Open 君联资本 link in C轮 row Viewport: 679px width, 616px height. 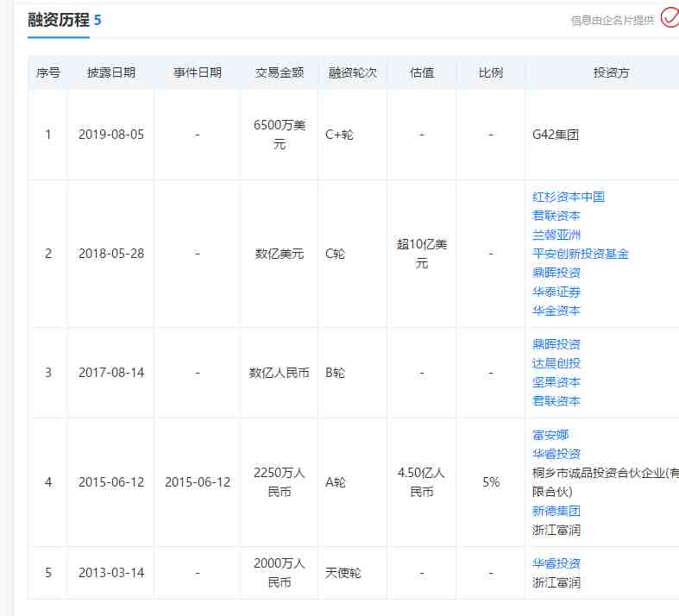(556, 216)
